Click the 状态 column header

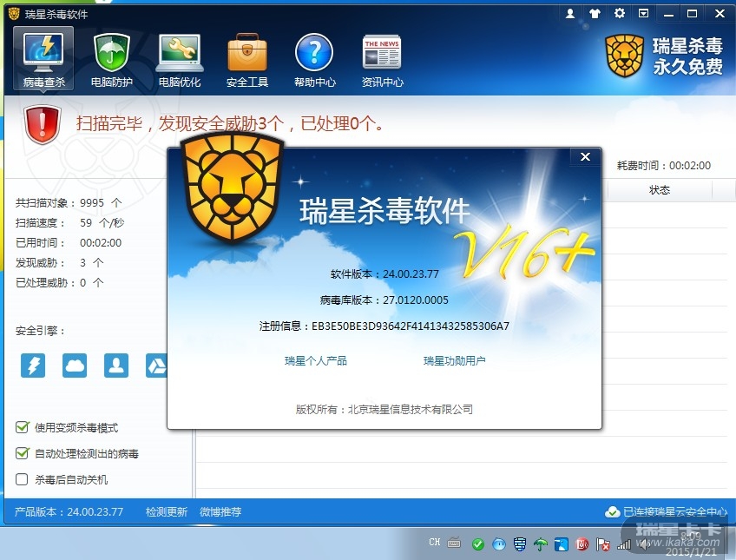click(x=660, y=189)
